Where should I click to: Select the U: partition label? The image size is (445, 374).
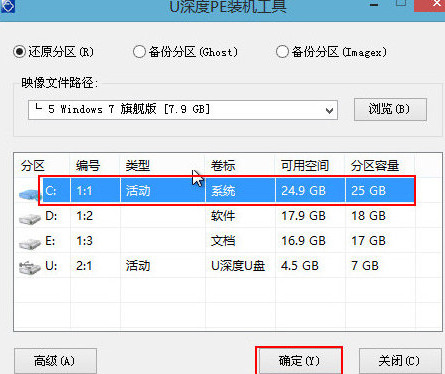coord(51,266)
